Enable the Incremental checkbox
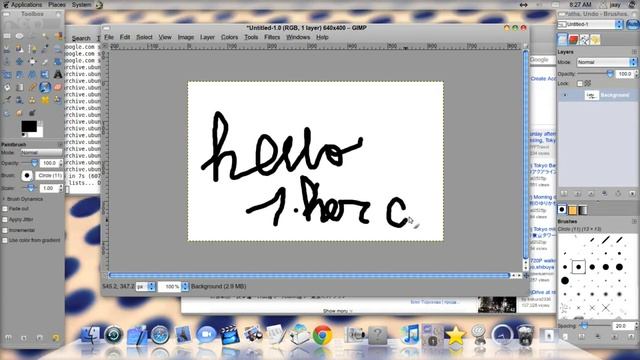Screen dimensions: 640x360 tap(5, 230)
